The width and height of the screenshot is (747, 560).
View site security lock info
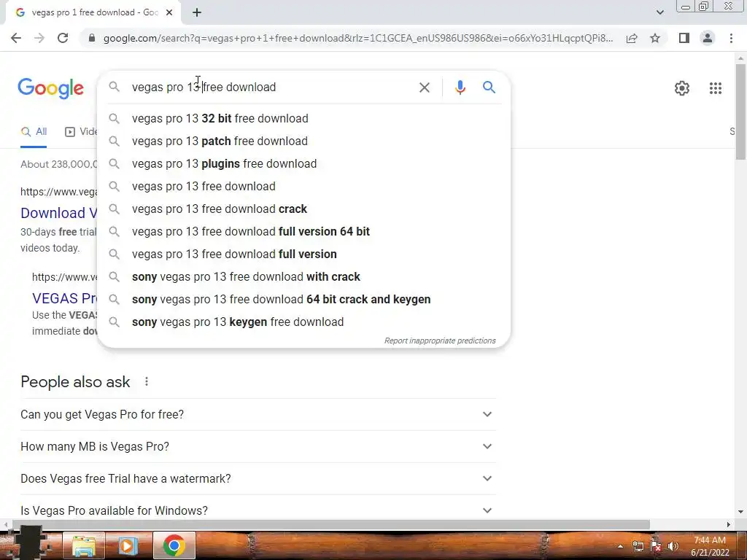pyautogui.click(x=91, y=38)
